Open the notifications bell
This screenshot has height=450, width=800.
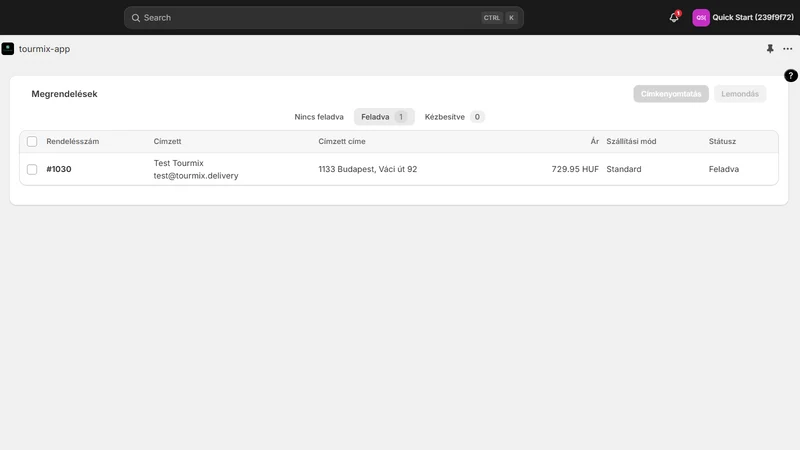674,17
